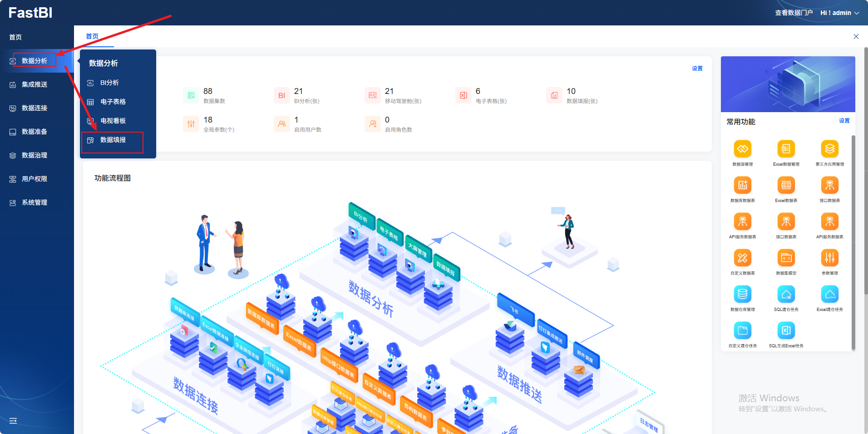Click the 数据集模型 shortcut icon
This screenshot has width=868, height=434.
coord(786,258)
